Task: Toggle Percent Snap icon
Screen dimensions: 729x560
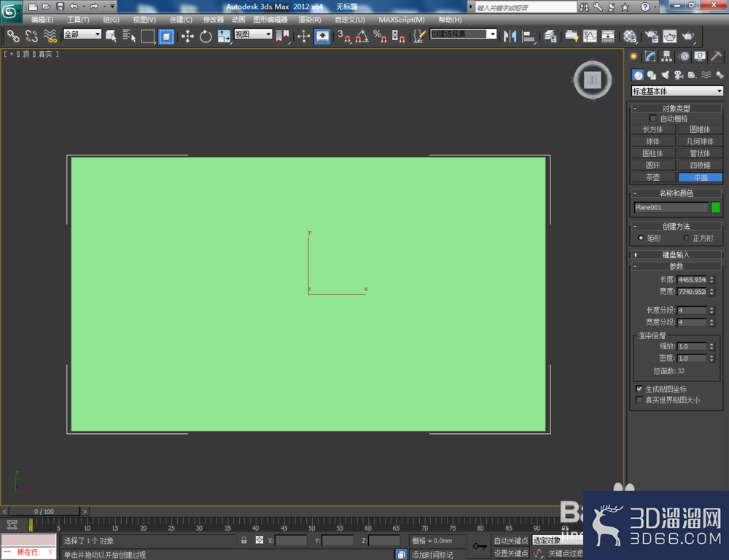Action: [x=380, y=36]
